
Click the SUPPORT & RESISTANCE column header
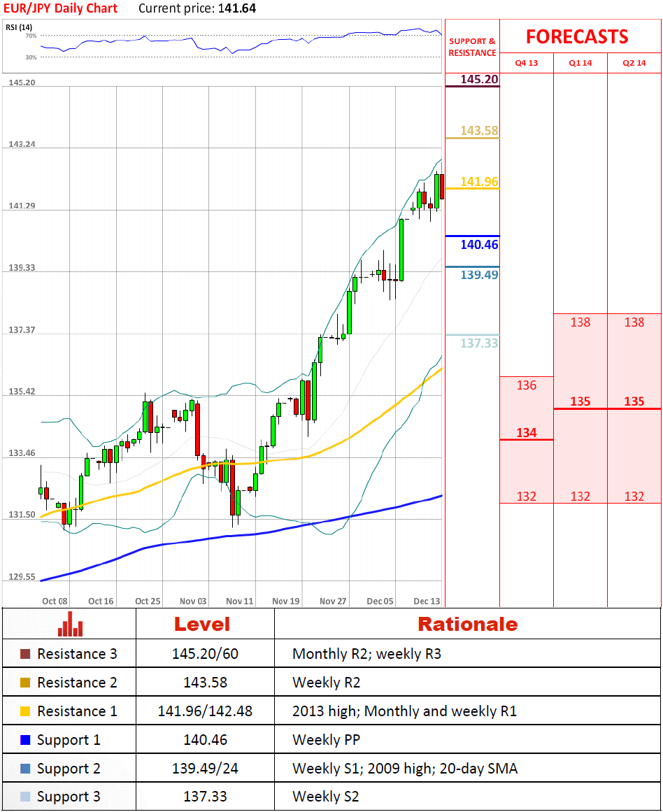point(472,47)
